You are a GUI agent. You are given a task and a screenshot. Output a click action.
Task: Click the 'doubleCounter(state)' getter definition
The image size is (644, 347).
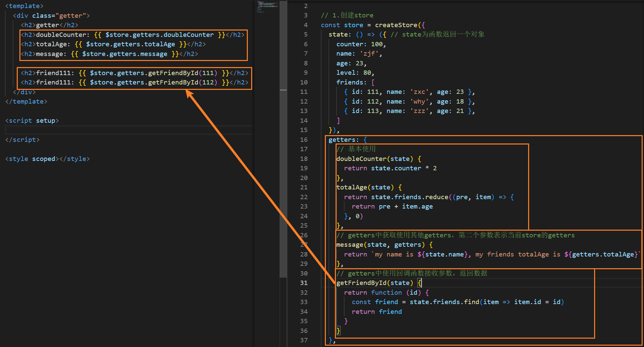[375, 159]
